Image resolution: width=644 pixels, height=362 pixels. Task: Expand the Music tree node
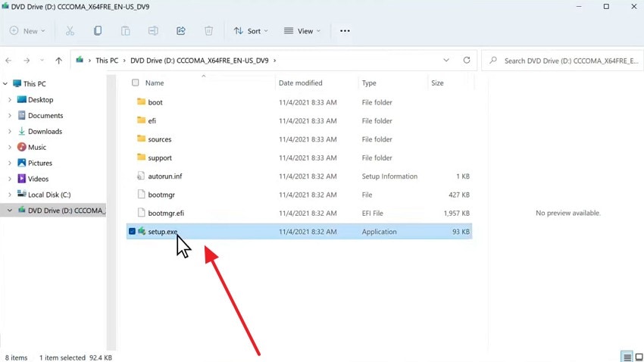click(x=10, y=147)
